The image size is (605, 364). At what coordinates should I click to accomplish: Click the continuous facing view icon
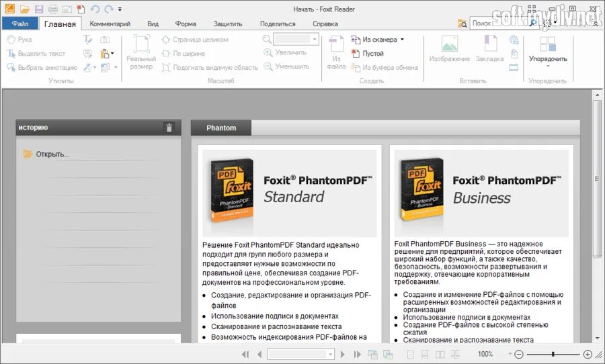pos(455,354)
